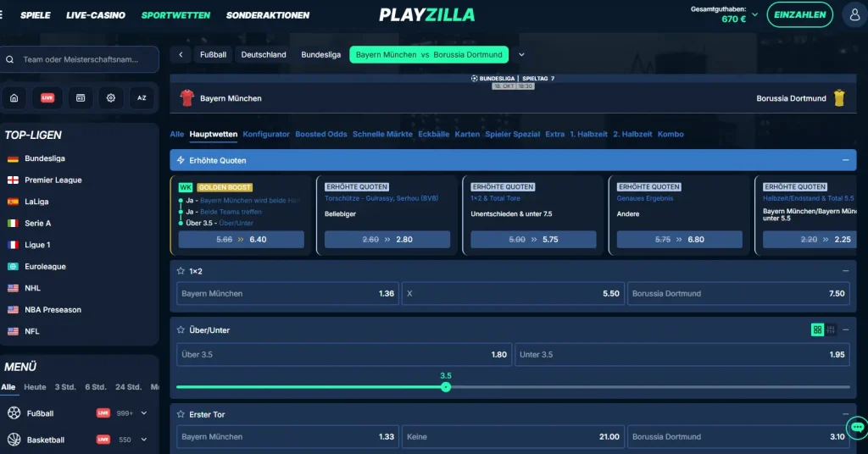Viewport: 868px width, 454px height.
Task: Open the Deutschland breadcrumb
Action: pos(264,55)
